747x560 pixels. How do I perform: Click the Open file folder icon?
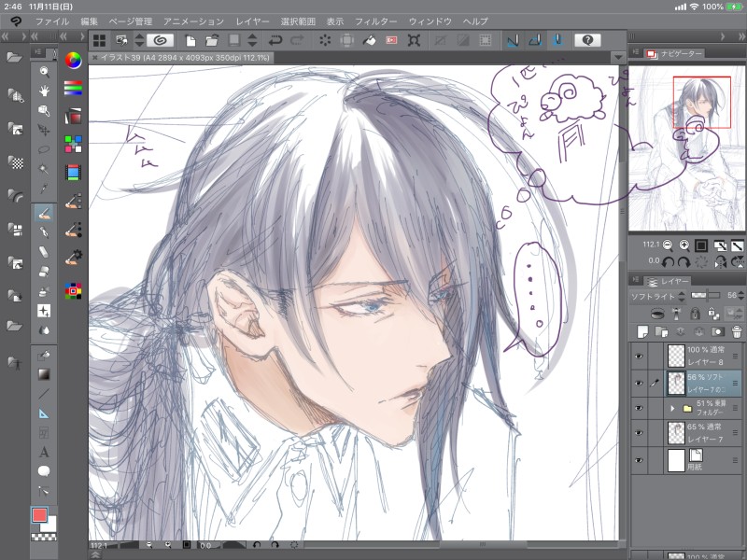click(212, 40)
